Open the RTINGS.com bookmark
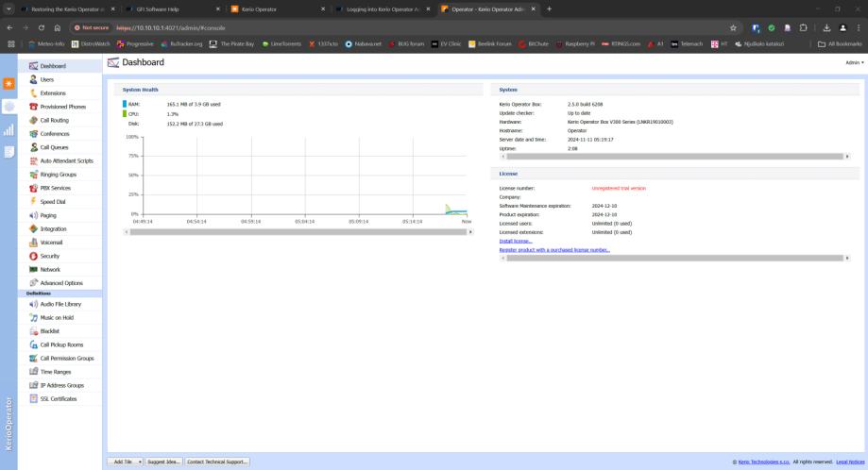Image resolution: width=868 pixels, height=470 pixels. click(621, 43)
